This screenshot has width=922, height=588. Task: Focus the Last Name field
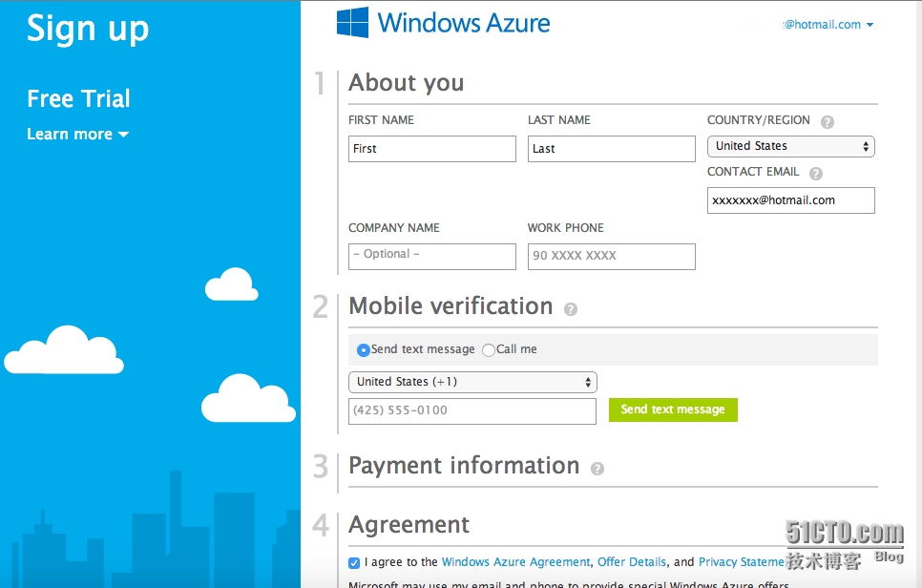pos(612,149)
